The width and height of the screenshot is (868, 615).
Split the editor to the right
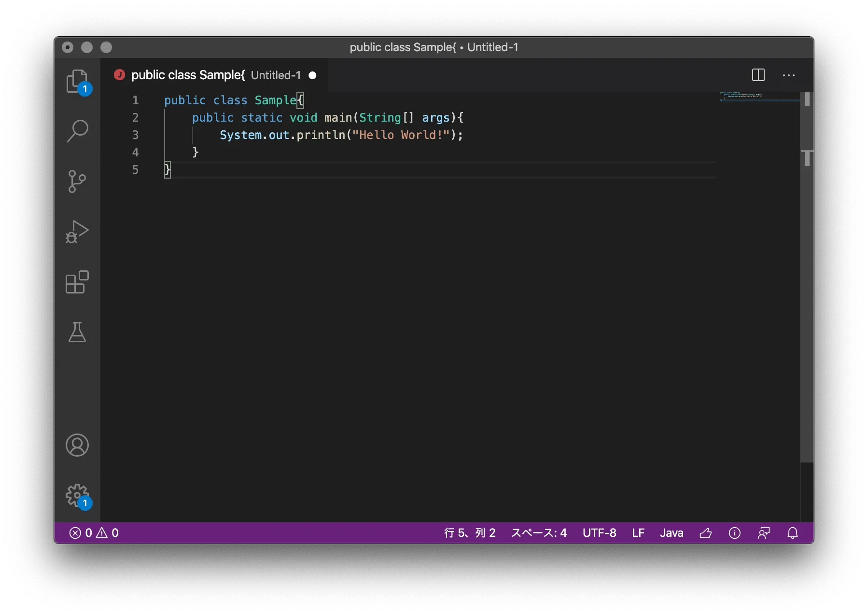(758, 75)
